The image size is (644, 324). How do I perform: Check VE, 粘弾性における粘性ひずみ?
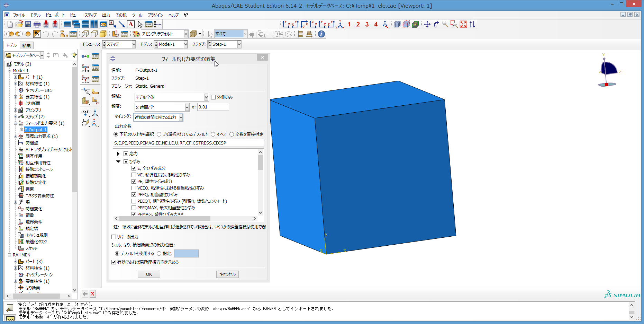(134, 175)
